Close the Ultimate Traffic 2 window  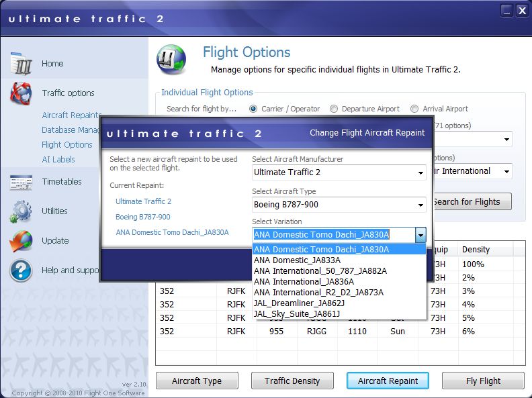[522, 11]
